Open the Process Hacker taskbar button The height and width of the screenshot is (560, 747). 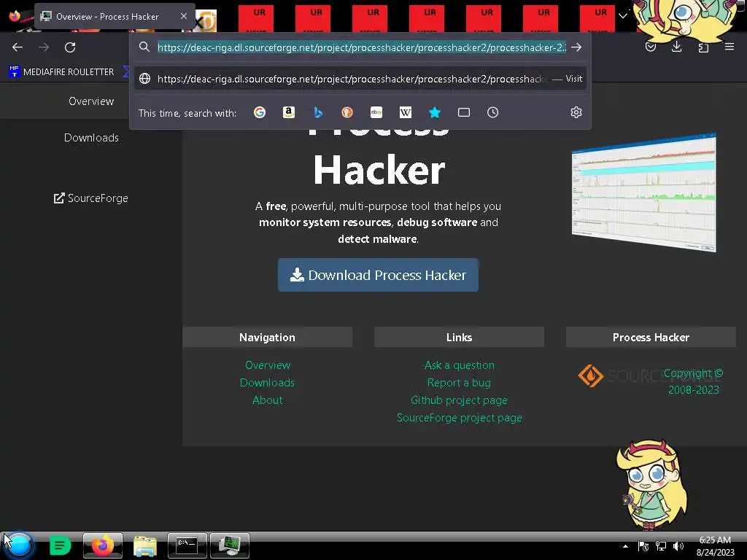point(230,545)
